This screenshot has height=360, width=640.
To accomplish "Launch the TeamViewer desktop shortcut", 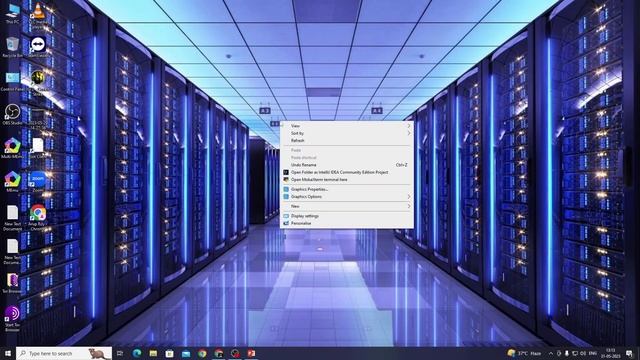I will pyautogui.click(x=38, y=47).
